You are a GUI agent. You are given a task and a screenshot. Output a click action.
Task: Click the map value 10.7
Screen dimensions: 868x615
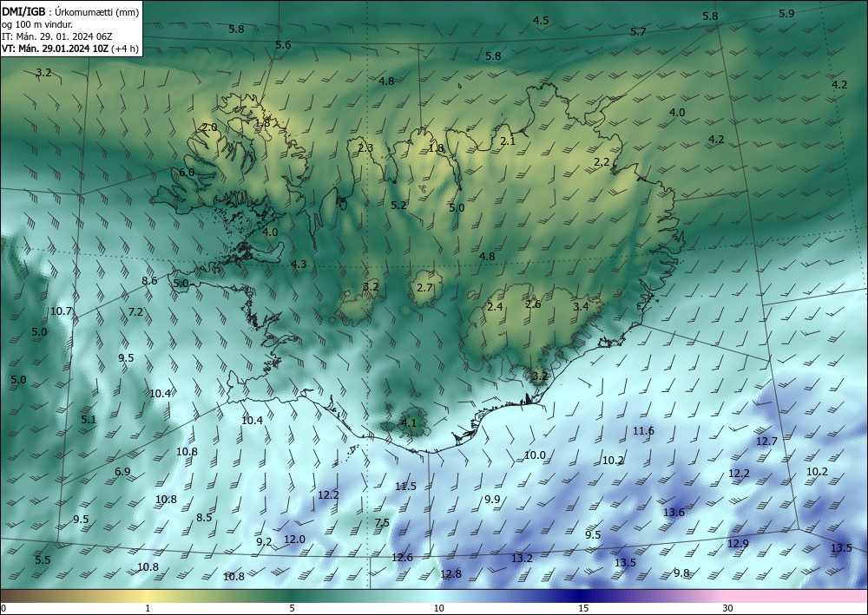61,311
